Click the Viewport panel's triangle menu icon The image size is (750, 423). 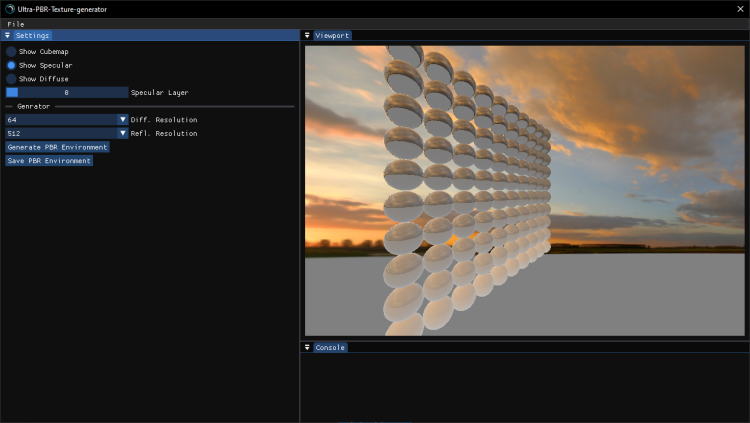pos(308,35)
